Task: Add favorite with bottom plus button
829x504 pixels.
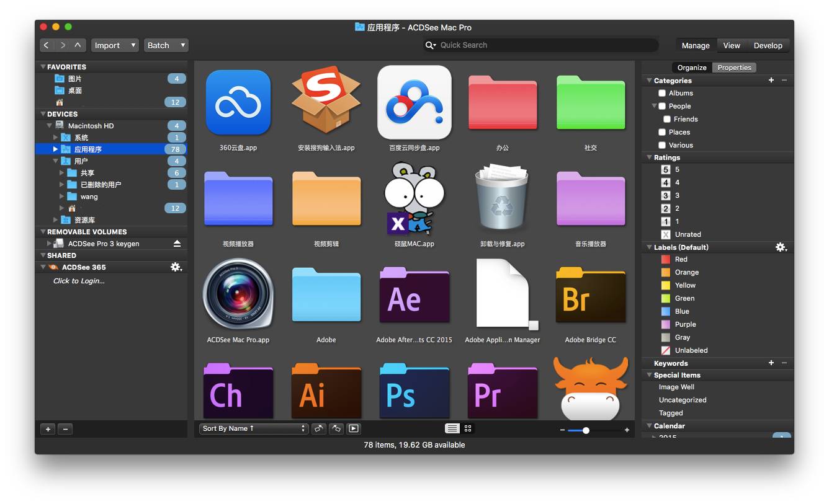Action: pos(48,429)
